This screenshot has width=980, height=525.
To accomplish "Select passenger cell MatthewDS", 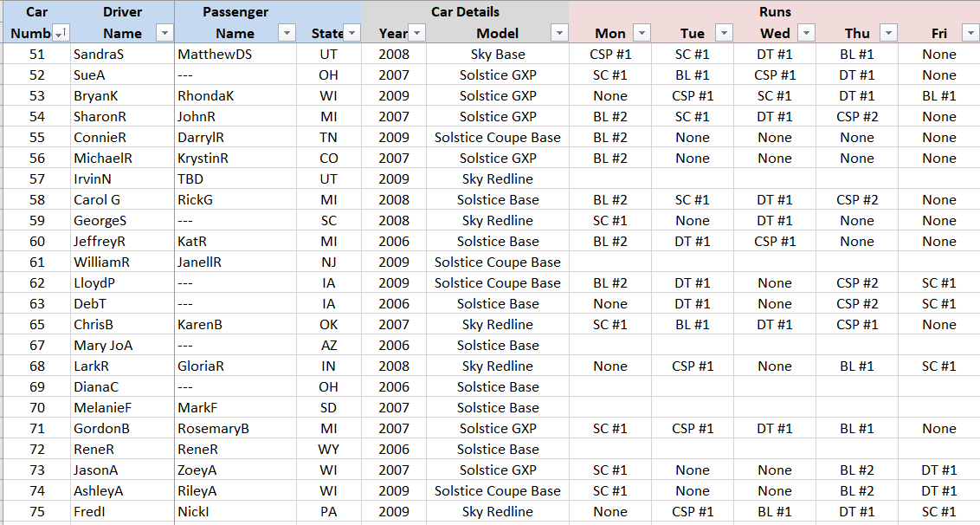I will [235, 55].
